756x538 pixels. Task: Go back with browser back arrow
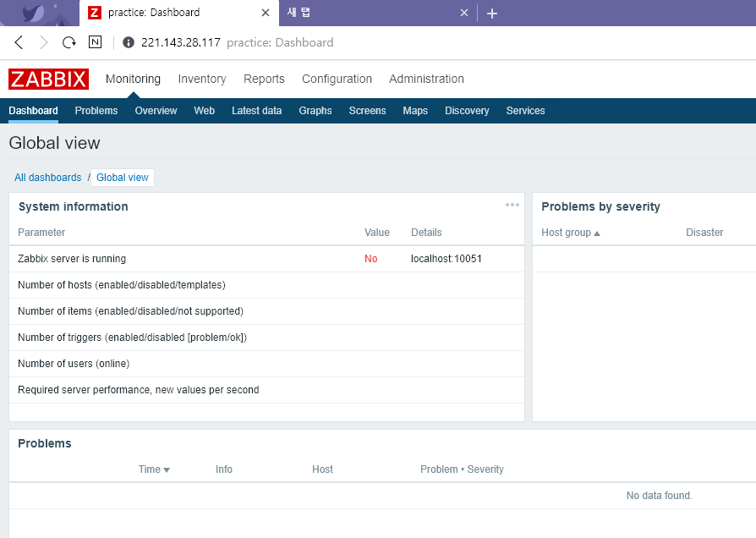(x=19, y=42)
